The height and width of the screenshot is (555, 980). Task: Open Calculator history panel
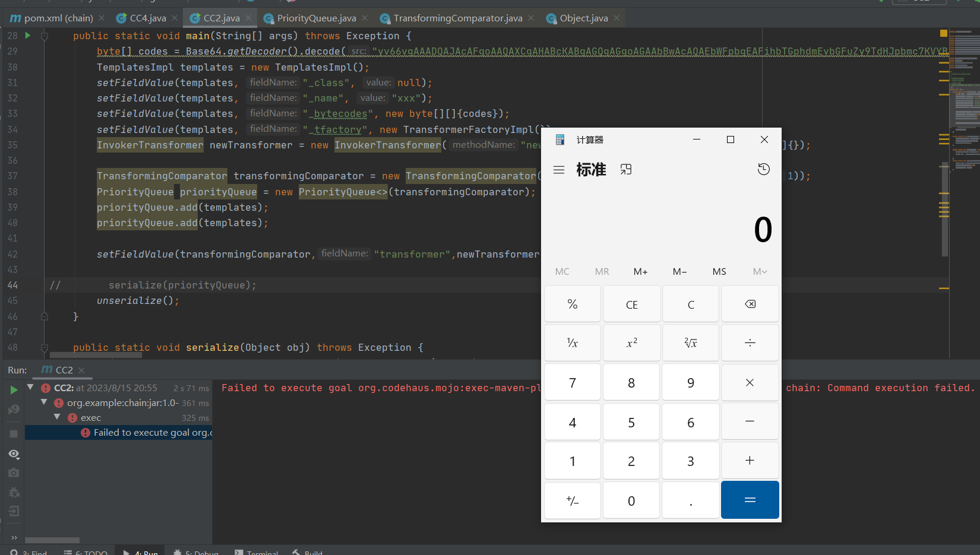pos(764,170)
